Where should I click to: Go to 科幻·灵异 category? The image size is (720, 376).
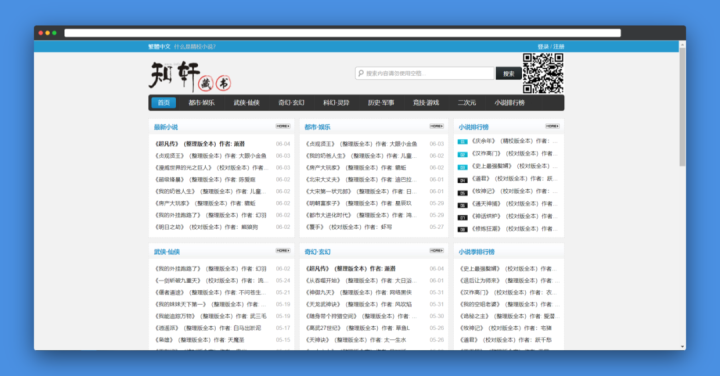[336, 102]
